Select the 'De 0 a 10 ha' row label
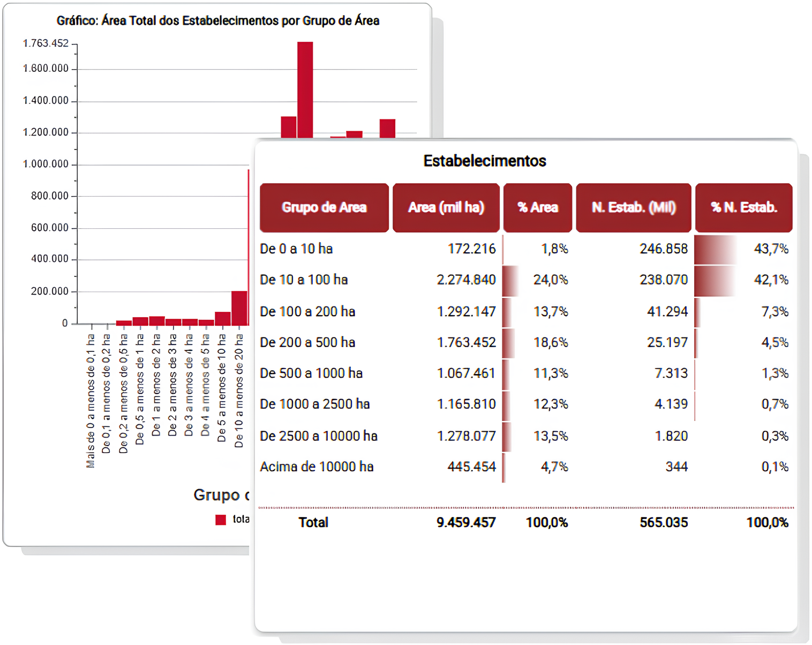Screen dimensions: 812x645 pos(296,249)
